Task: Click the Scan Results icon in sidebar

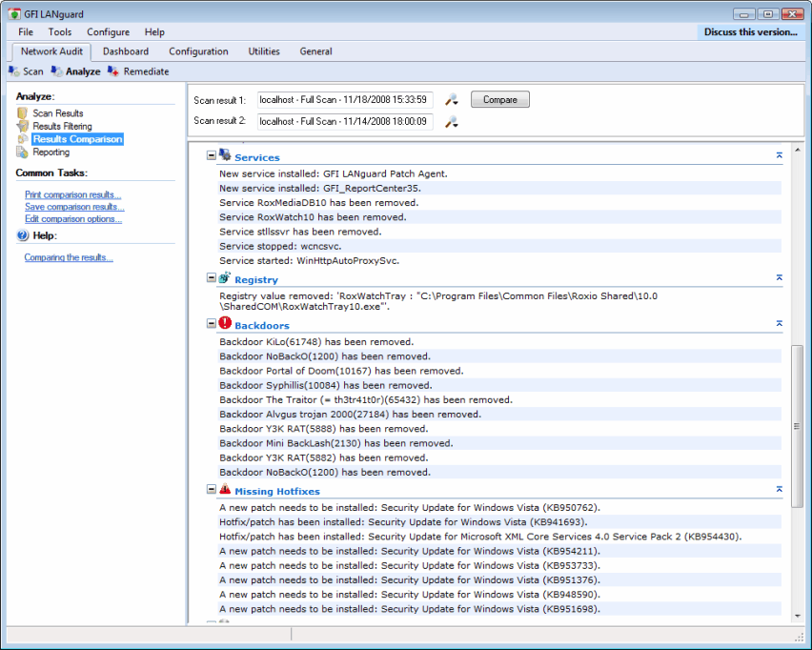Action: point(22,112)
